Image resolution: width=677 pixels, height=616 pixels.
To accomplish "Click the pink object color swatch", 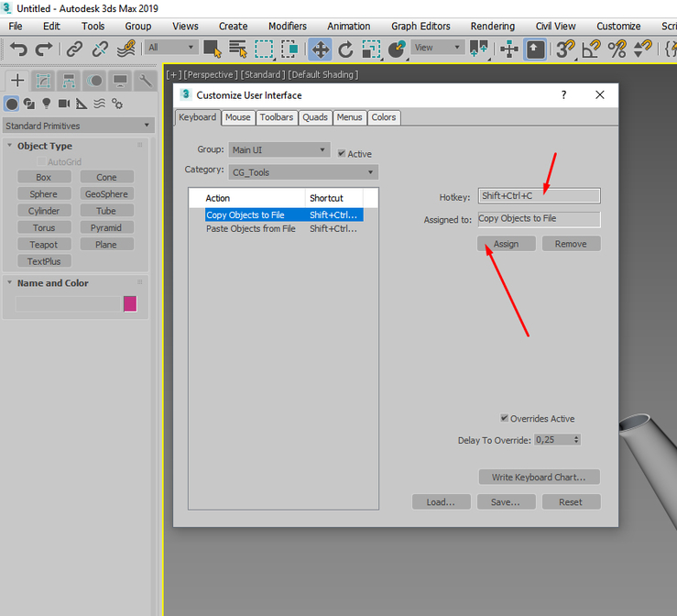I will pyautogui.click(x=130, y=303).
